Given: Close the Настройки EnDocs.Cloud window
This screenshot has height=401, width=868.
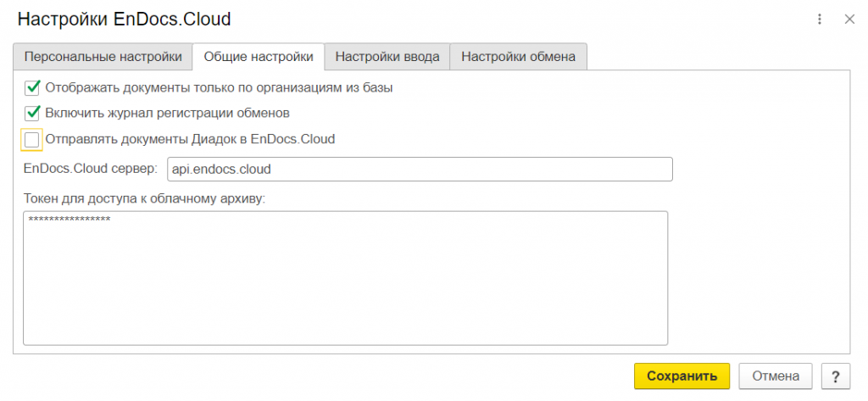Looking at the screenshot, I should 849,19.
